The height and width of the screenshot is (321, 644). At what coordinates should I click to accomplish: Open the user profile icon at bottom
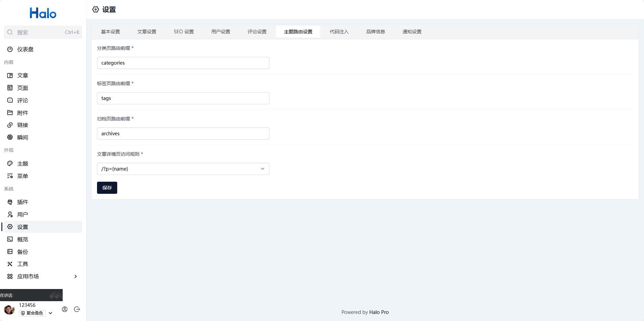(x=65, y=309)
